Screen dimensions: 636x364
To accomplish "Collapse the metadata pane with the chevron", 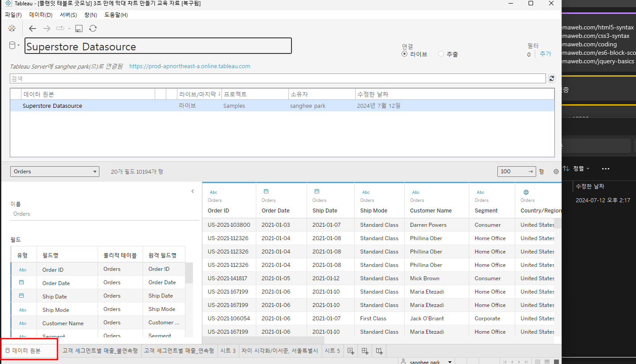I will pos(193,191).
